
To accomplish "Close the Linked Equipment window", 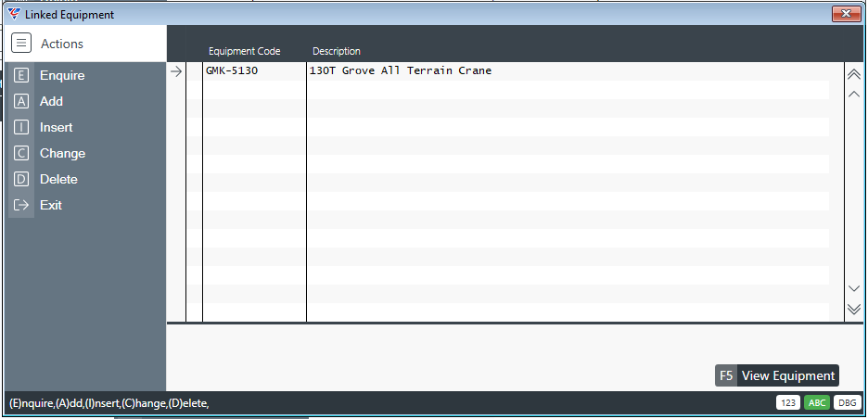I will pyautogui.click(x=846, y=14).
